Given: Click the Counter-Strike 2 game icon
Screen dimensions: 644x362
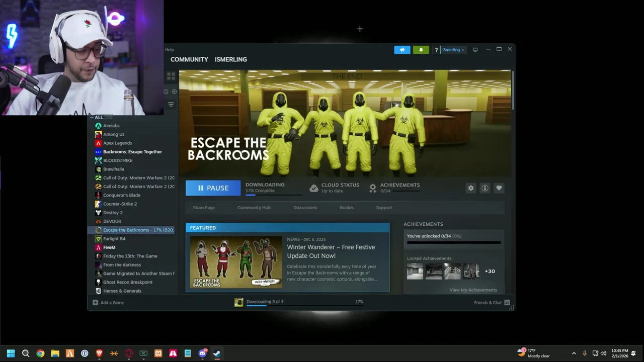Looking at the screenshot, I should point(99,204).
